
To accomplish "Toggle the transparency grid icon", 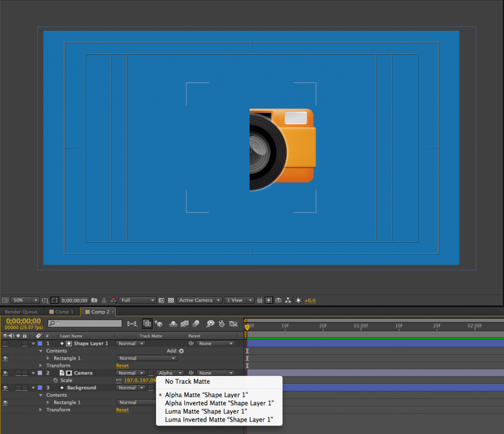I will point(171,300).
